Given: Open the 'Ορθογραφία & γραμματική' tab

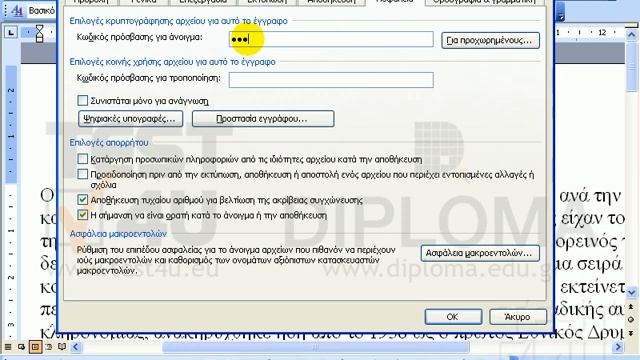Looking at the screenshot, I should [x=484, y=2].
